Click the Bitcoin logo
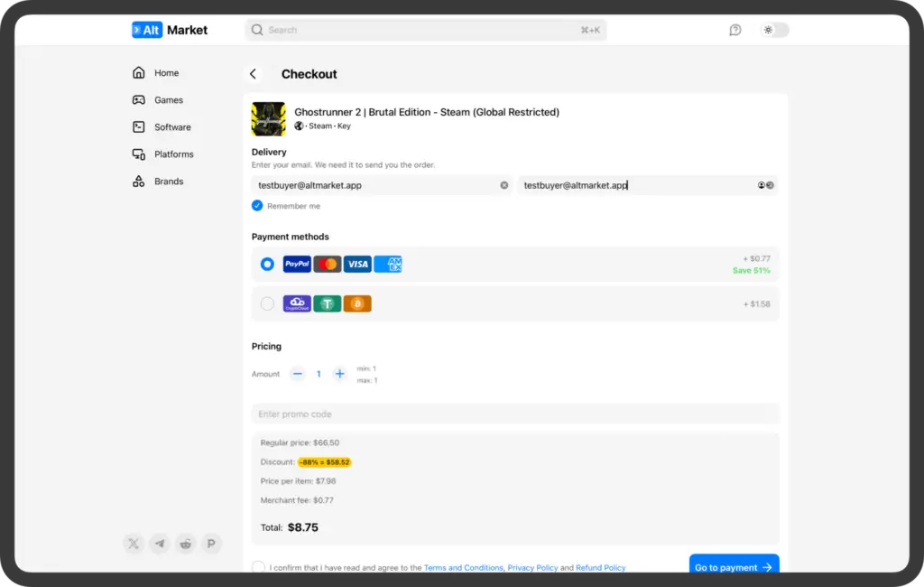This screenshot has height=587, width=924. [357, 303]
